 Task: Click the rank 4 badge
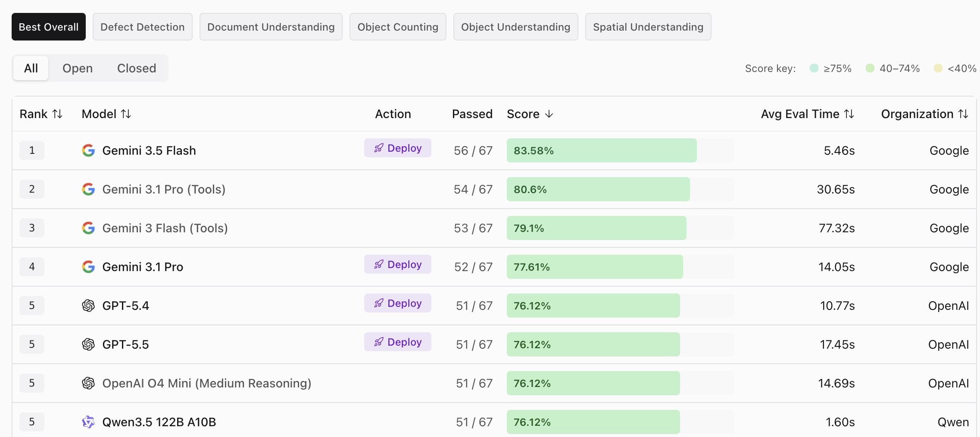[x=32, y=267]
